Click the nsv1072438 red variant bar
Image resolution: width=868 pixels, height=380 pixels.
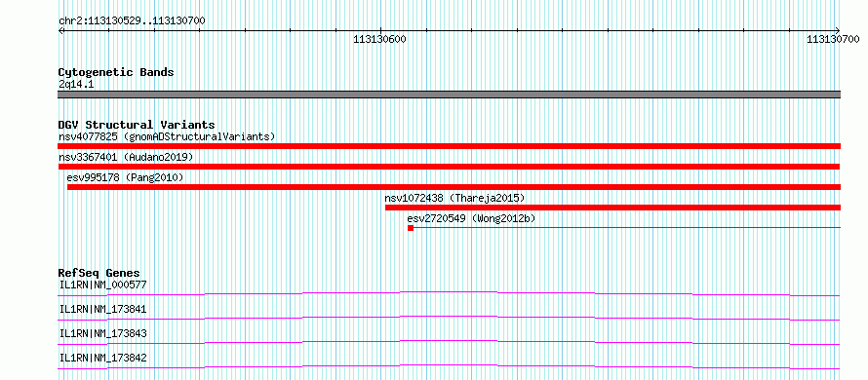[612, 208]
